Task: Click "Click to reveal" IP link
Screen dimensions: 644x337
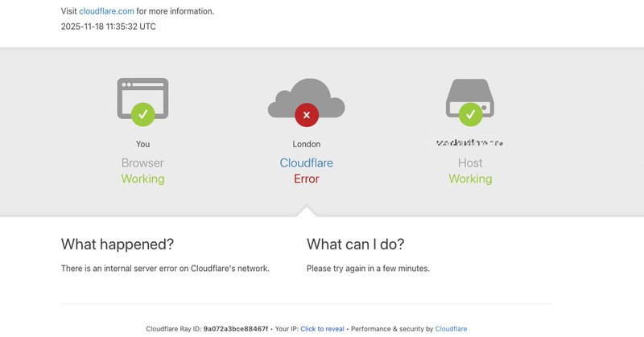Action: (323, 329)
